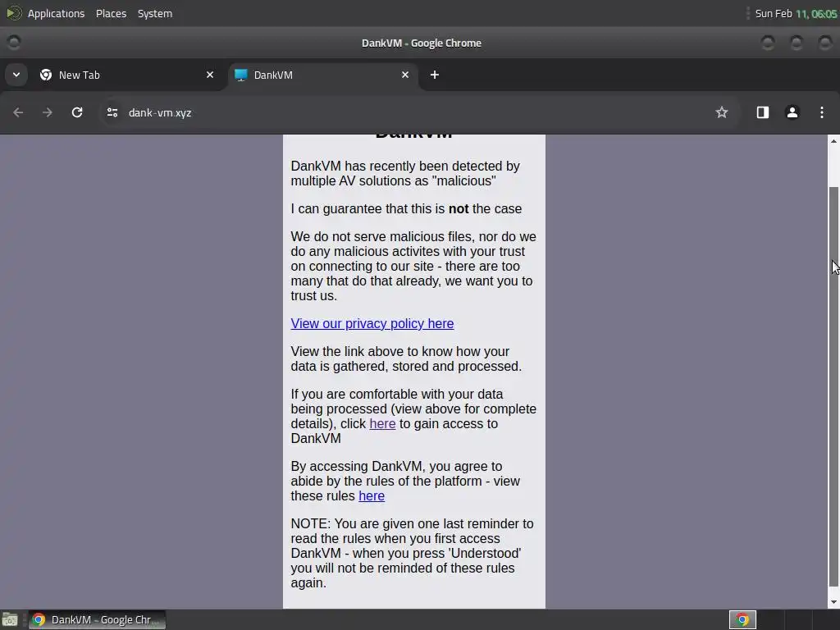
Task: Open Chrome side panel
Action: [762, 112]
